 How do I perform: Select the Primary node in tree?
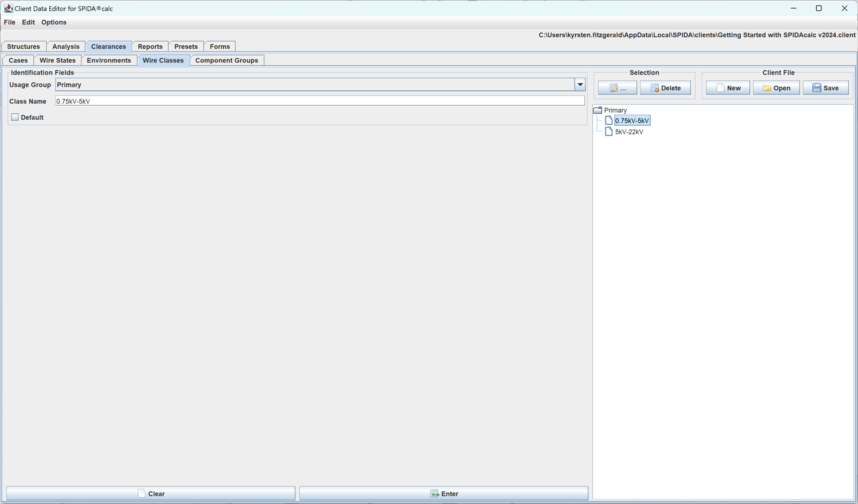(x=615, y=110)
